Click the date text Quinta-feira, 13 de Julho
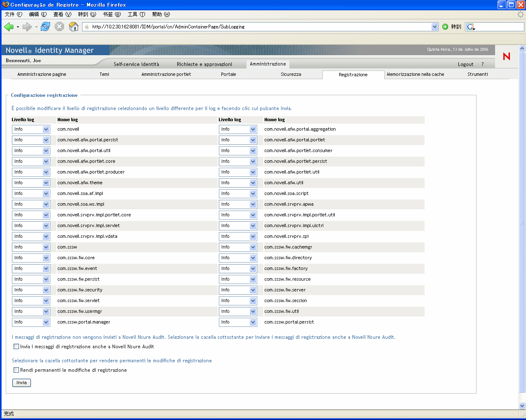Image resolution: width=526 pixels, height=420 pixels. click(x=458, y=49)
